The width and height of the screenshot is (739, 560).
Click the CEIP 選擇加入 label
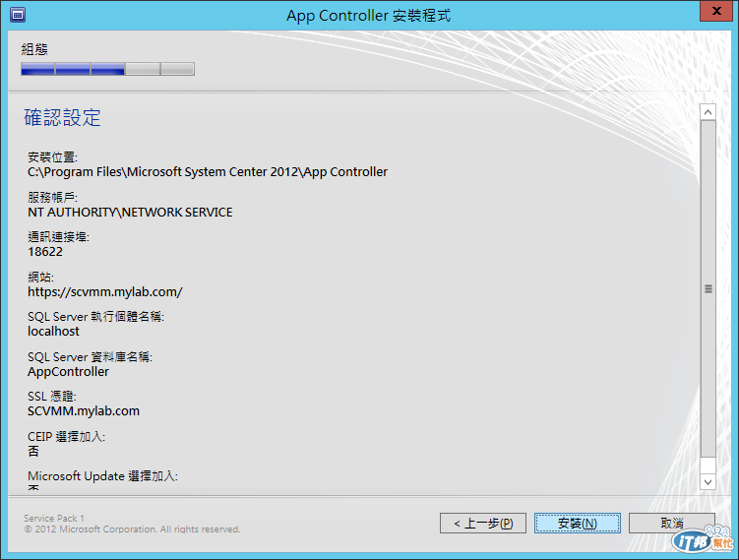[x=66, y=437]
